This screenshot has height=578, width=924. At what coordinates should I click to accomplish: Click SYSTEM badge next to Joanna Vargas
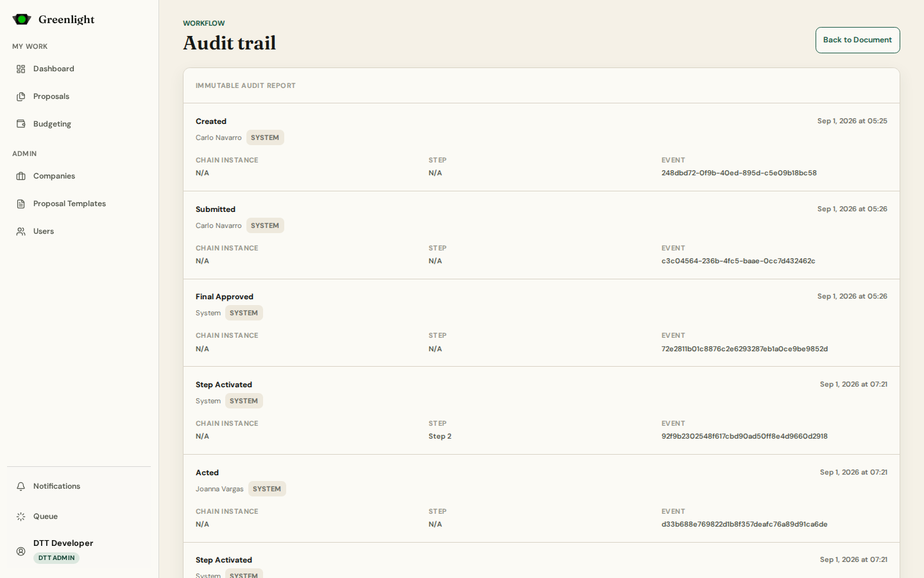pyautogui.click(x=267, y=489)
